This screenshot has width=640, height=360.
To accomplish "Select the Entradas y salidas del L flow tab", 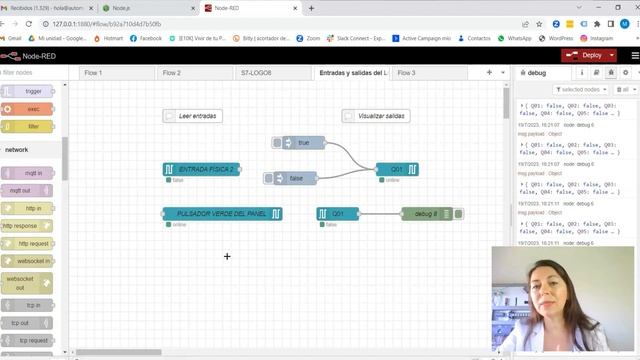I will coord(352,73).
